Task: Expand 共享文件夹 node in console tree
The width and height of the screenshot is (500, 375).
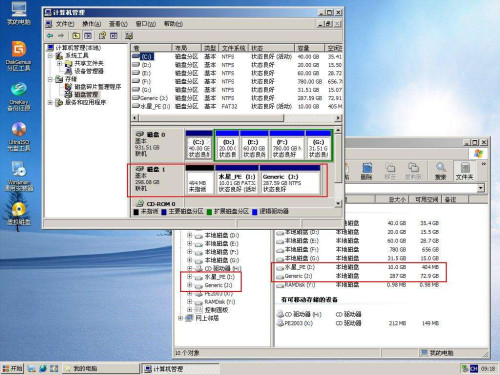Action: [59, 63]
